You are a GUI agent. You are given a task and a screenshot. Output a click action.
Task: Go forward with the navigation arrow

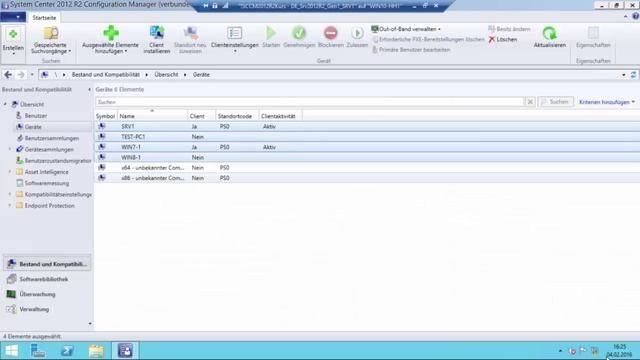pyautogui.click(x=21, y=75)
